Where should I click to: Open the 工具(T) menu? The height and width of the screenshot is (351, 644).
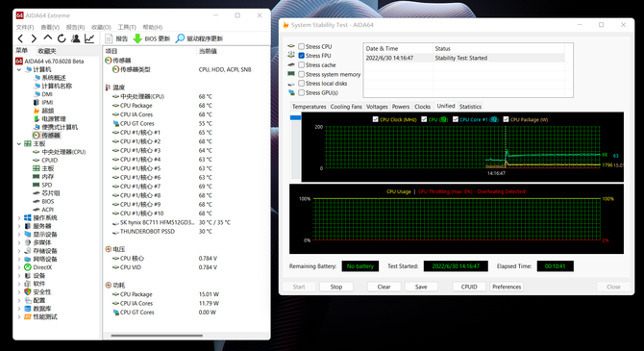pos(127,27)
